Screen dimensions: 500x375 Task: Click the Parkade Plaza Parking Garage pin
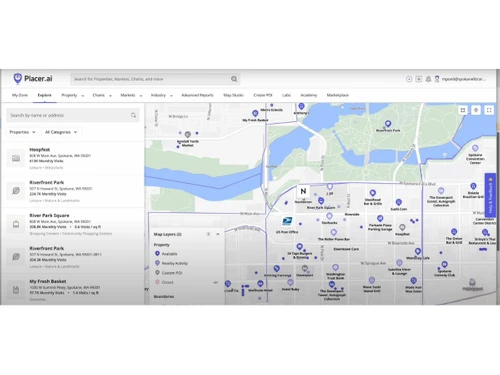pyautogui.click(x=380, y=219)
